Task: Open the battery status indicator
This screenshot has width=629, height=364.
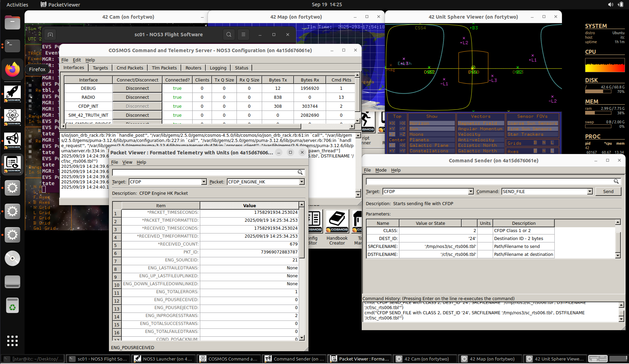Action: 620,4
